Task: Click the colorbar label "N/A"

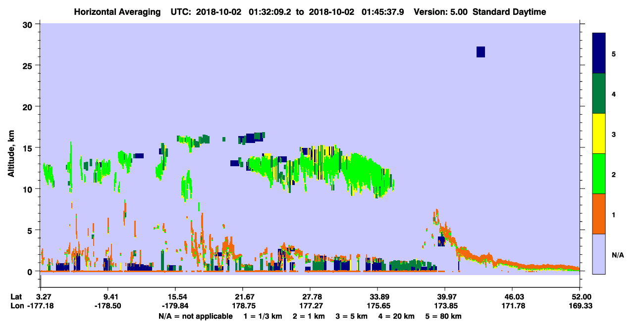Action: coord(617,255)
